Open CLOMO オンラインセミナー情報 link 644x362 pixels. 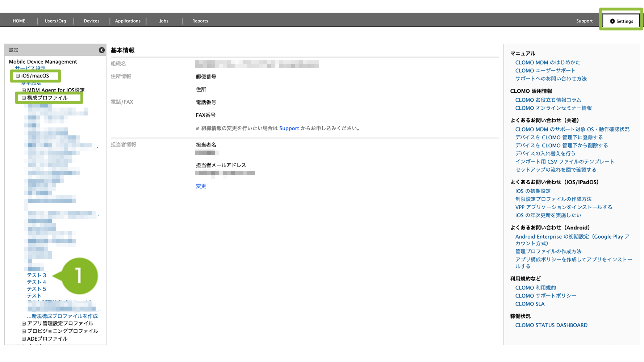click(553, 108)
